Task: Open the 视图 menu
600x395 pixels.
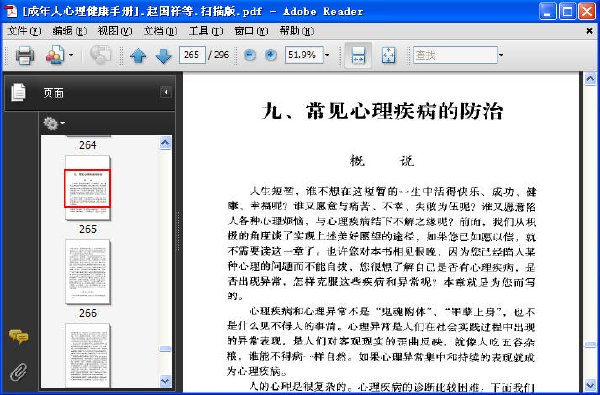Action: (115, 31)
